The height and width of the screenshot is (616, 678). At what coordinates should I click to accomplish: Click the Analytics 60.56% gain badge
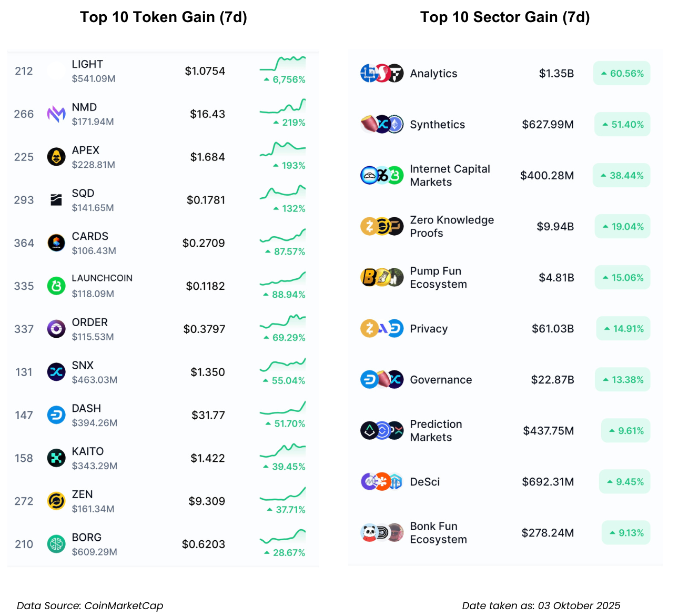(x=622, y=74)
